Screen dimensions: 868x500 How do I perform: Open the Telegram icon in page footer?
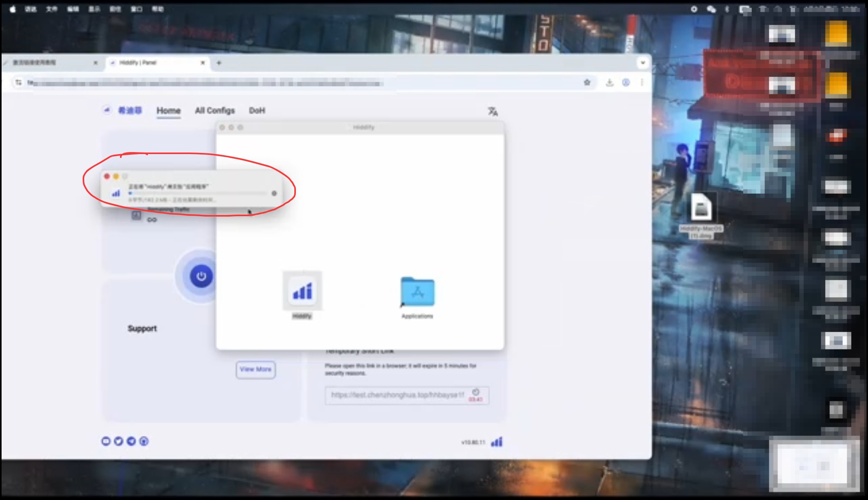(131, 441)
